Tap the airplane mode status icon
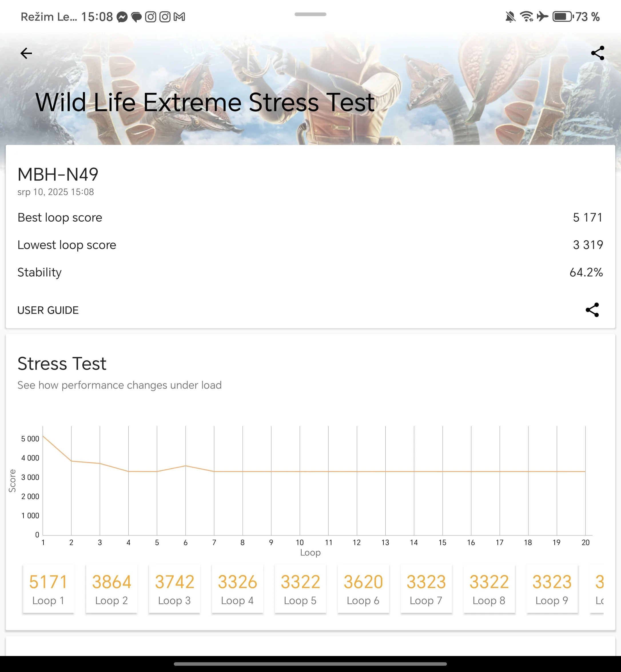The image size is (621, 672). coord(542,17)
